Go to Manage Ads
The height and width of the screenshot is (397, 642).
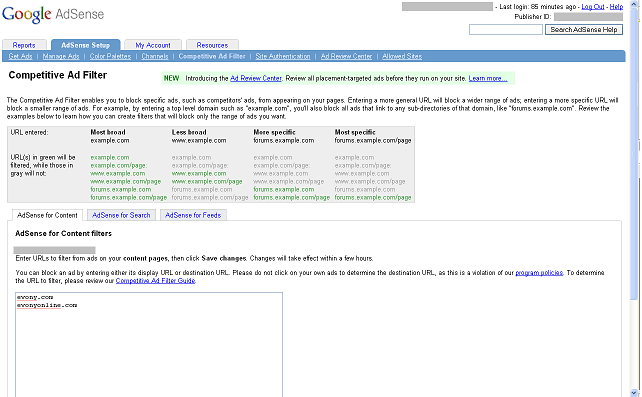61,56
